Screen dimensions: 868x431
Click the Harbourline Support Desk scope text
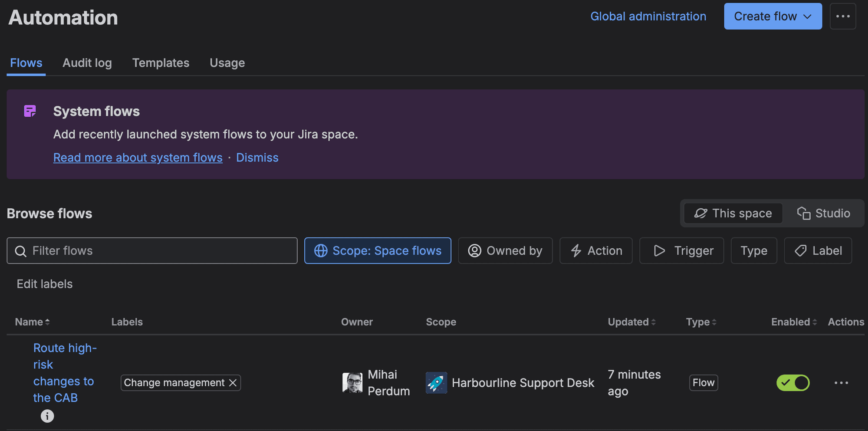tap(523, 383)
